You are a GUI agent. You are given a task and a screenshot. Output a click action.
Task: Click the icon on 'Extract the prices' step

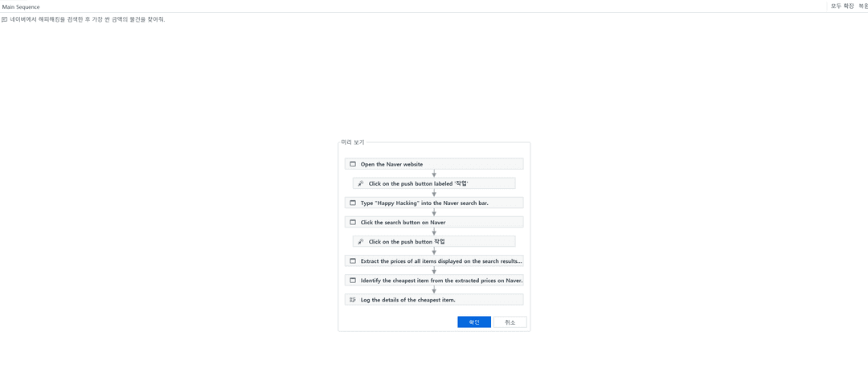353,261
